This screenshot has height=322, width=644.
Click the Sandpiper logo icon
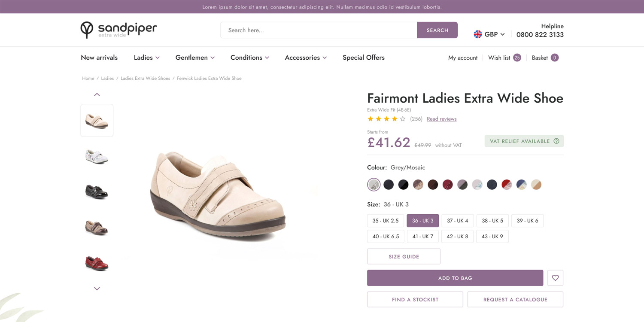(x=87, y=30)
